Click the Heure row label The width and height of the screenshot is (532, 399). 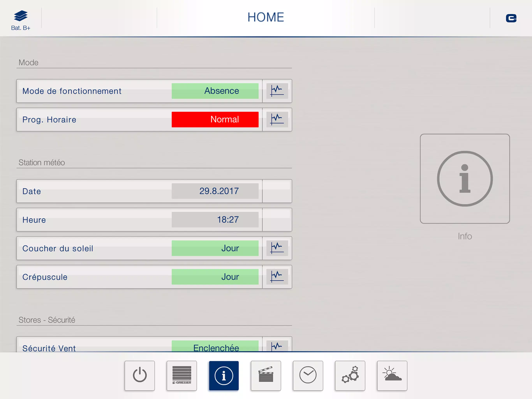point(34,220)
